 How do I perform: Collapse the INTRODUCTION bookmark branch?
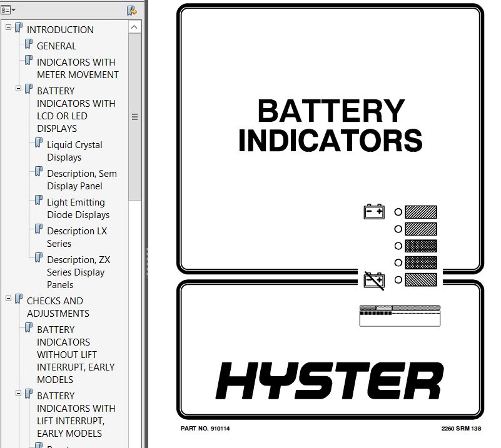(x=9, y=27)
